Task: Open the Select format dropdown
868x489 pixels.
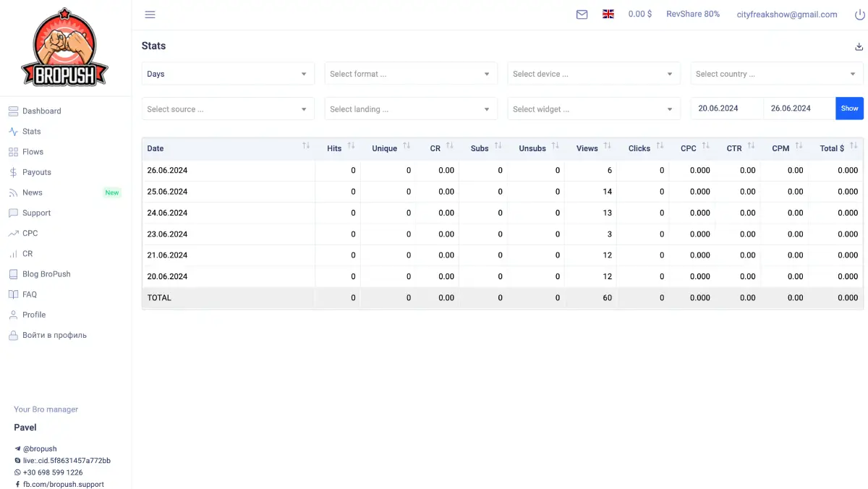Action: (x=410, y=74)
